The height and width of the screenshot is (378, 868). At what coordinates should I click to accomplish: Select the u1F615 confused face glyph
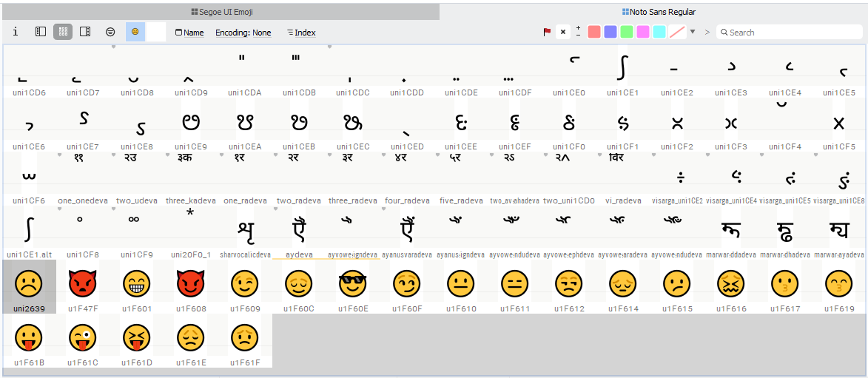tap(678, 286)
